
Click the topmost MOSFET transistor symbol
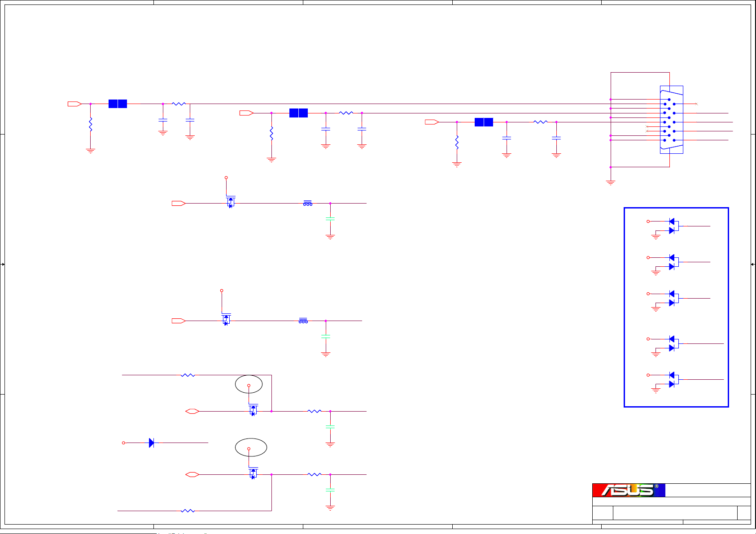tap(230, 202)
